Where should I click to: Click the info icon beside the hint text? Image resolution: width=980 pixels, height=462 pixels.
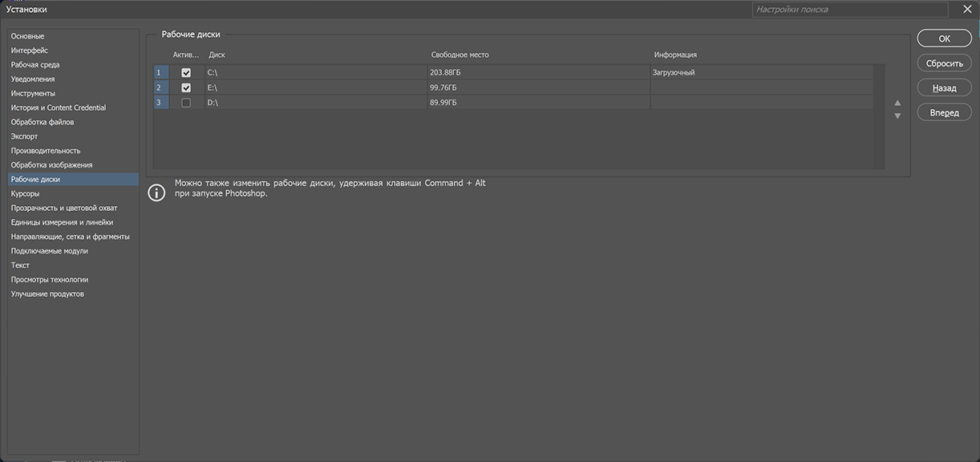pyautogui.click(x=157, y=192)
